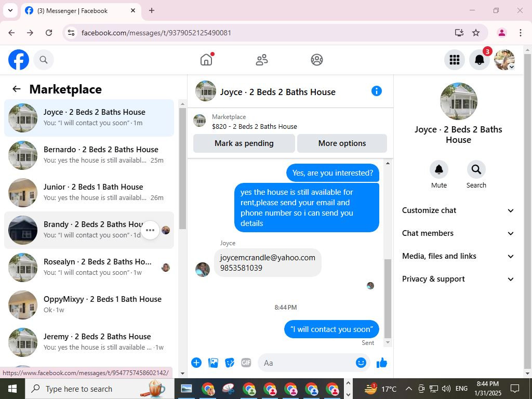
Task: Send a thumbs up like
Action: point(382,363)
